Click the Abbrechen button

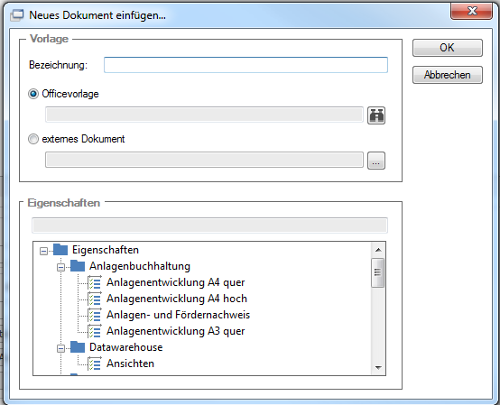tap(447, 75)
